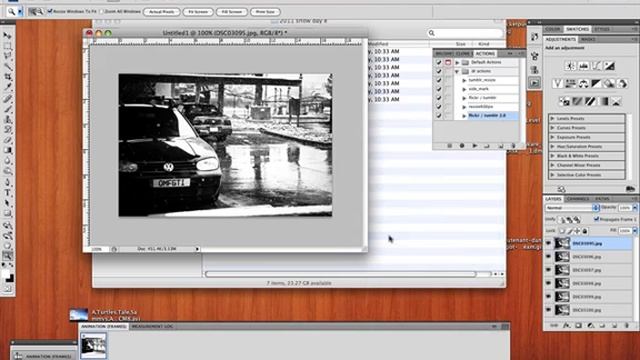Image resolution: width=640 pixels, height=360 pixels.
Task: Add a Color Balance adjustment
Action: [584, 84]
